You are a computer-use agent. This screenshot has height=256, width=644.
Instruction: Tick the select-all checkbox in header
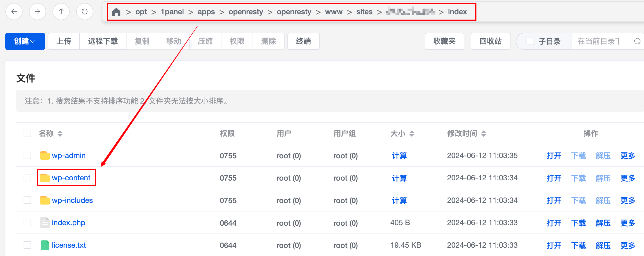click(x=27, y=133)
